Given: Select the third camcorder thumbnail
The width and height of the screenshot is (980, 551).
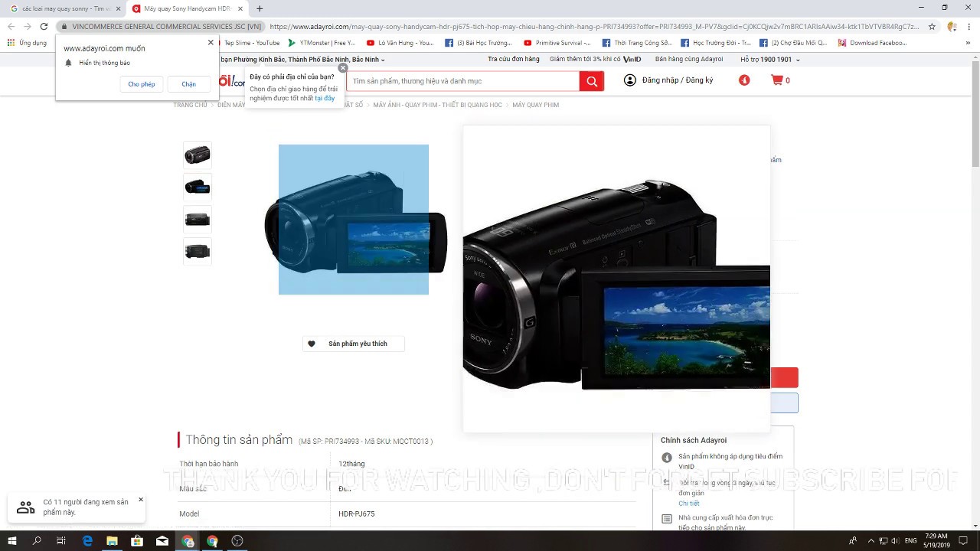Looking at the screenshot, I should (x=197, y=220).
